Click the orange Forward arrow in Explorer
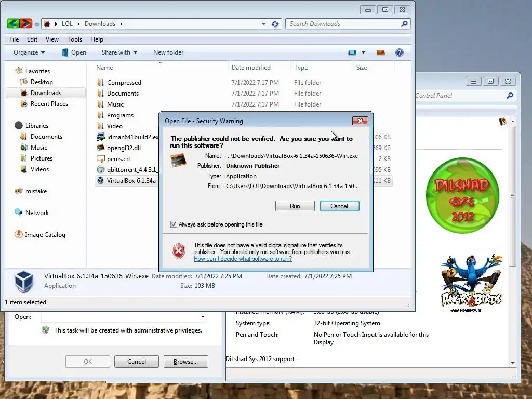 point(26,23)
